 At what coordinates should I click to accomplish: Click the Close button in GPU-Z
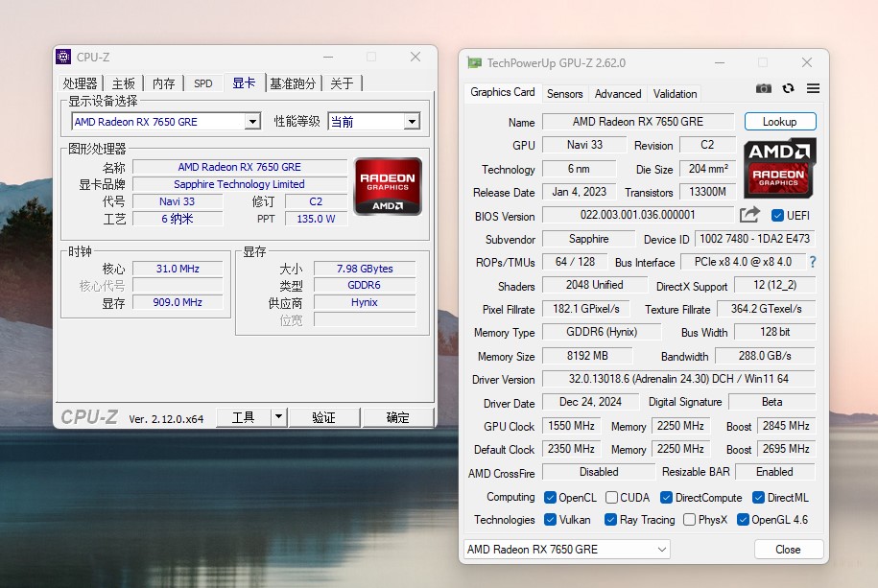click(789, 550)
